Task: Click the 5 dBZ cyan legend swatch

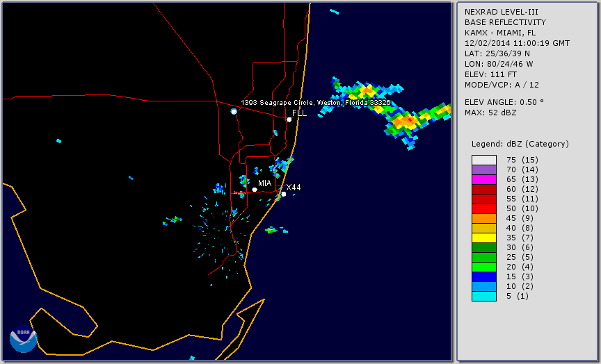Action: point(484,296)
